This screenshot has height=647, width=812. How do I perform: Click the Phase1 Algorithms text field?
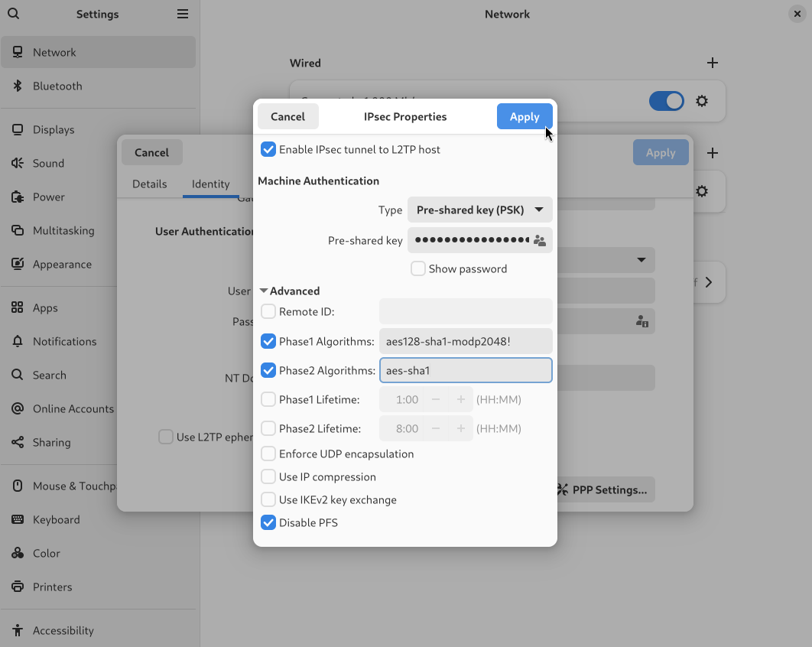pos(466,341)
